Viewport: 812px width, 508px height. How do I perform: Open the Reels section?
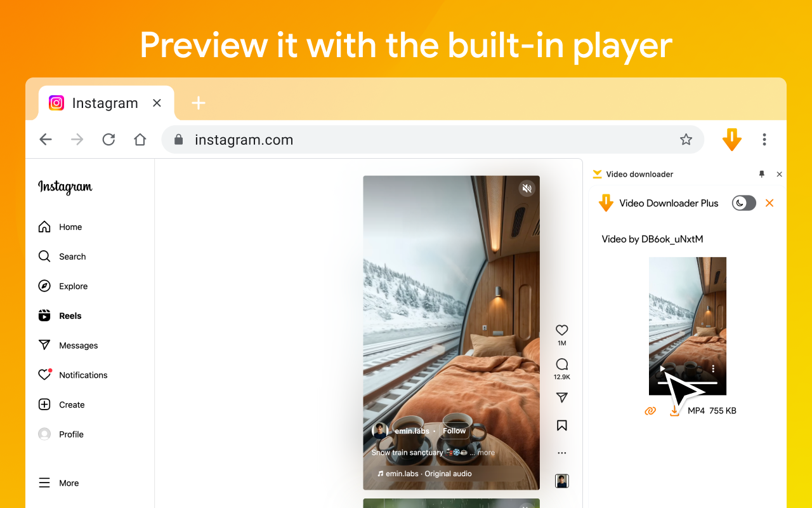point(60,316)
